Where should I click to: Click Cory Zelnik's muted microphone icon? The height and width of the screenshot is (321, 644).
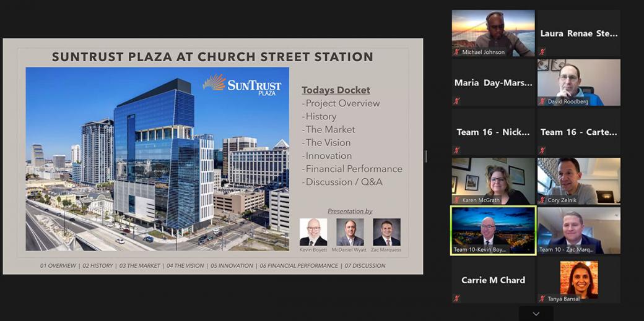pyautogui.click(x=542, y=200)
